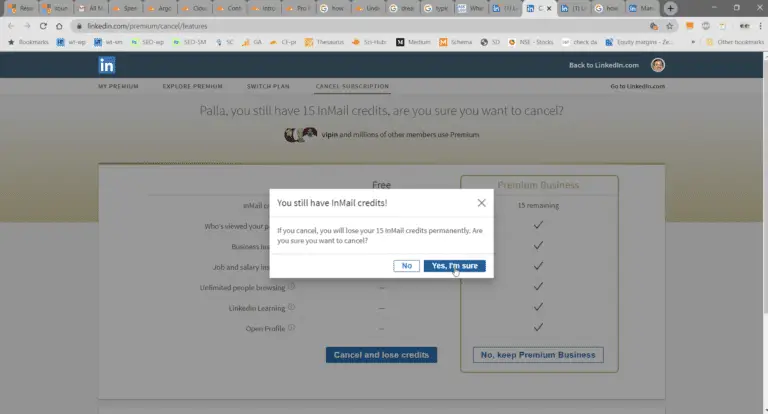Switch to the Google typic tab
The image size is (768, 414).
436,8
